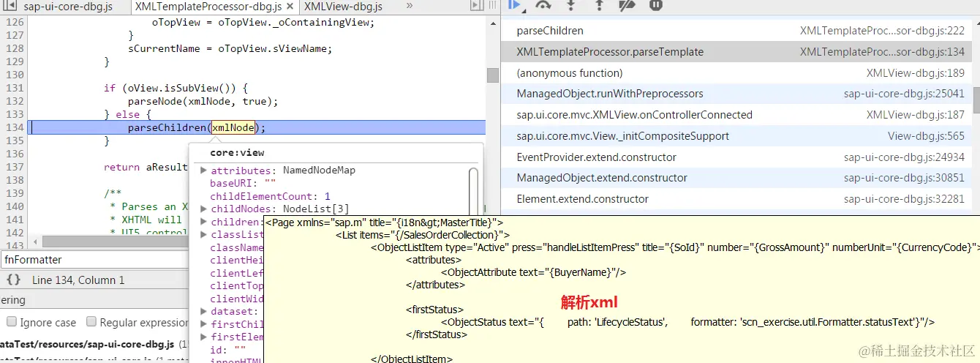This screenshot has width=980, height=363.
Task: Show more tabs with the overflow chevron
Action: [409, 6]
